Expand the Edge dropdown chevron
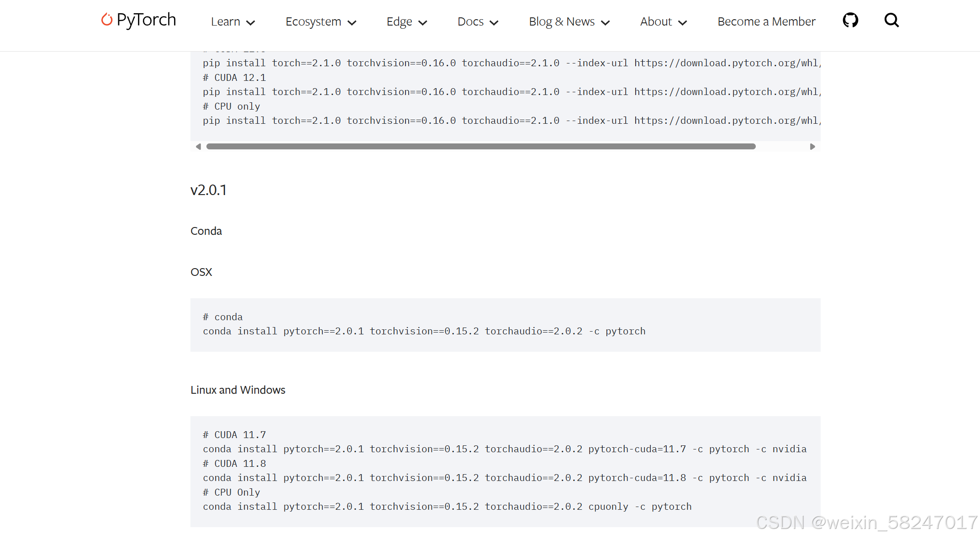Screen dimensions: 980x539 click(423, 22)
